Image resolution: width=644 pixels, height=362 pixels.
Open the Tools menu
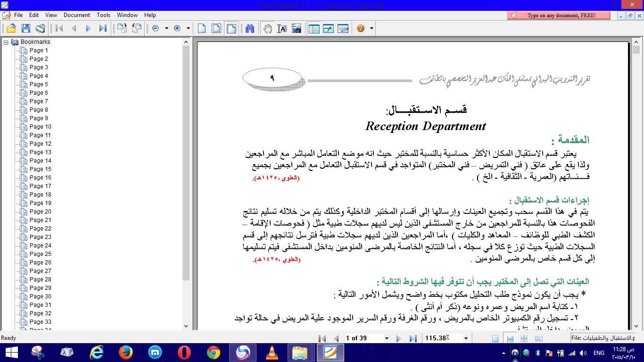pyautogui.click(x=104, y=15)
